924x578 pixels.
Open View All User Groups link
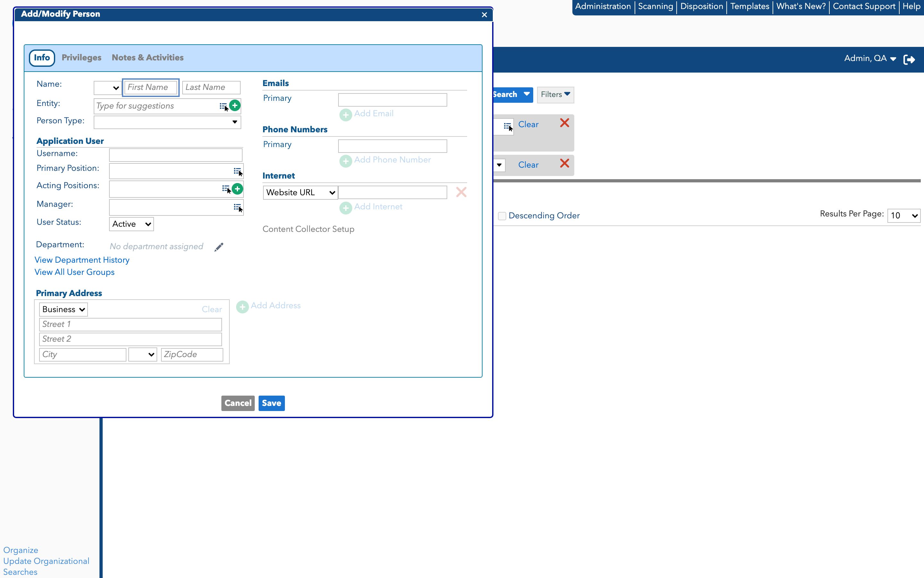tap(74, 272)
